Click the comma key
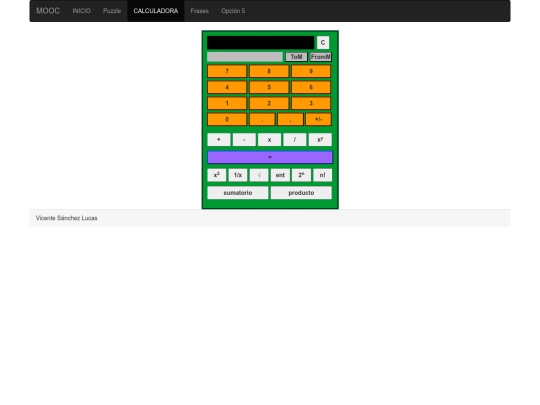 coord(290,120)
